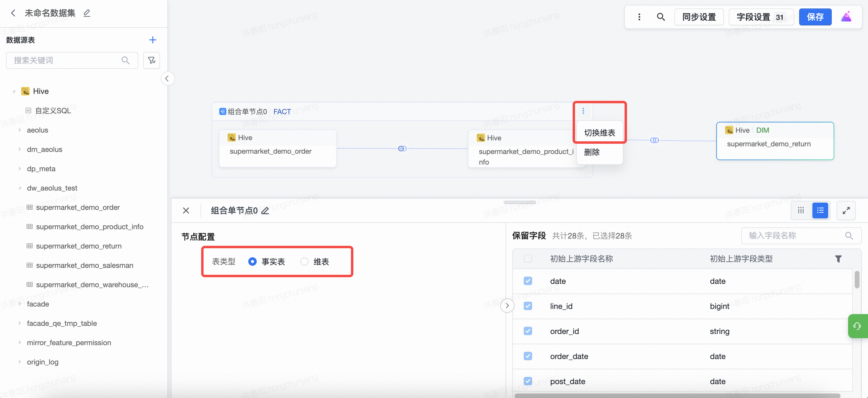Choose 切换维表 from the context menu
This screenshot has height=398, width=868.
pyautogui.click(x=600, y=133)
